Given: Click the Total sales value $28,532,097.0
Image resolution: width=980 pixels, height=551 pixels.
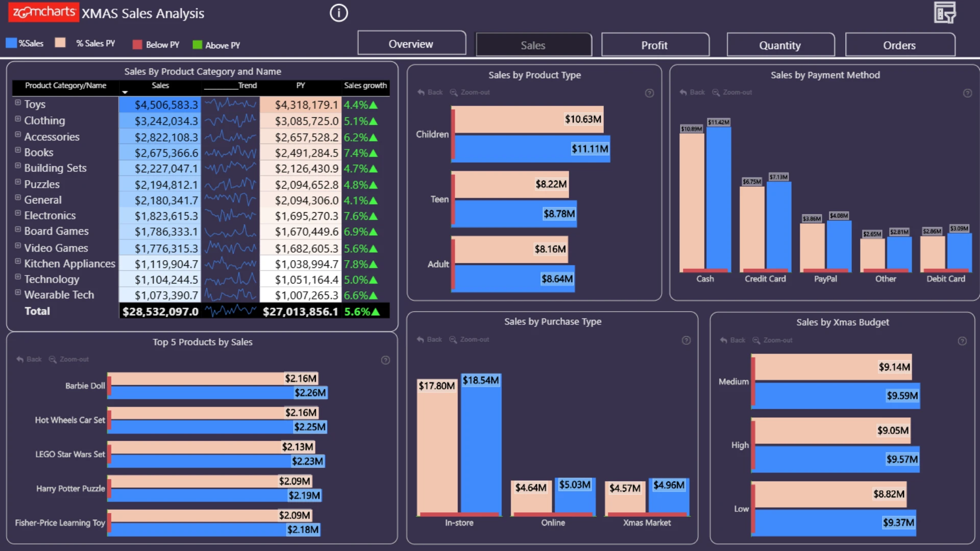Looking at the screenshot, I should point(160,312).
